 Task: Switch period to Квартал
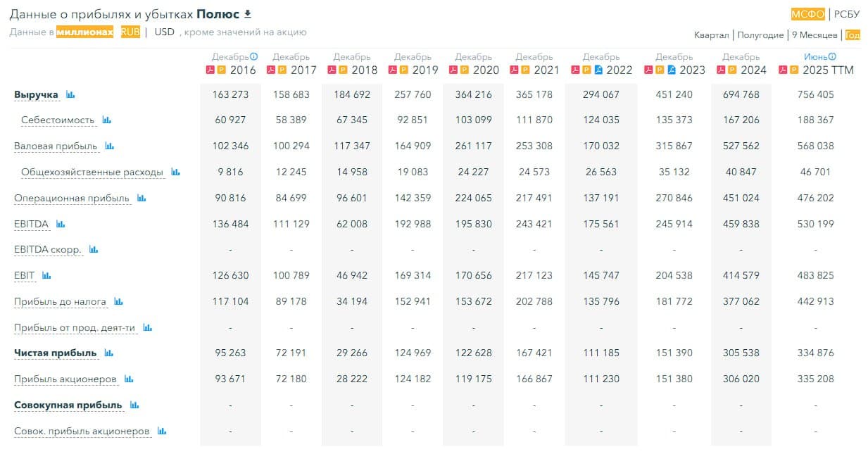tap(711, 35)
